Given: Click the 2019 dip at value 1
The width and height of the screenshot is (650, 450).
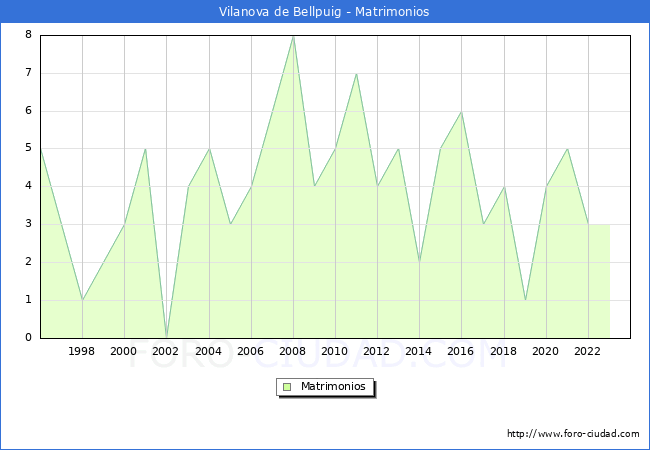Looking at the screenshot, I should click(525, 299).
